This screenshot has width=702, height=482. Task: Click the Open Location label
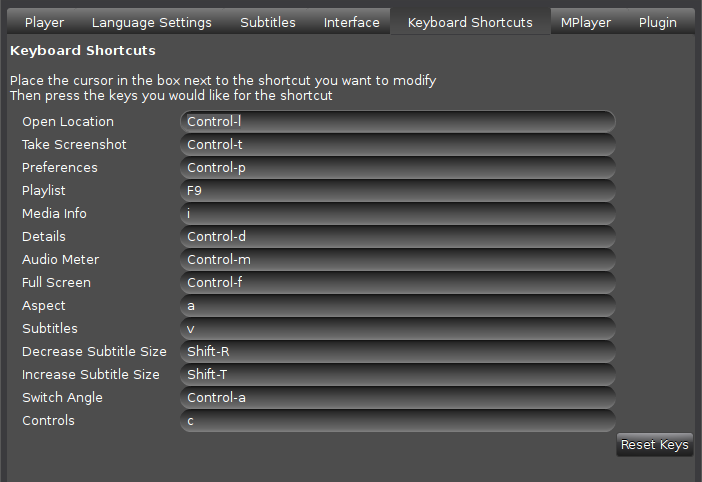pos(68,122)
